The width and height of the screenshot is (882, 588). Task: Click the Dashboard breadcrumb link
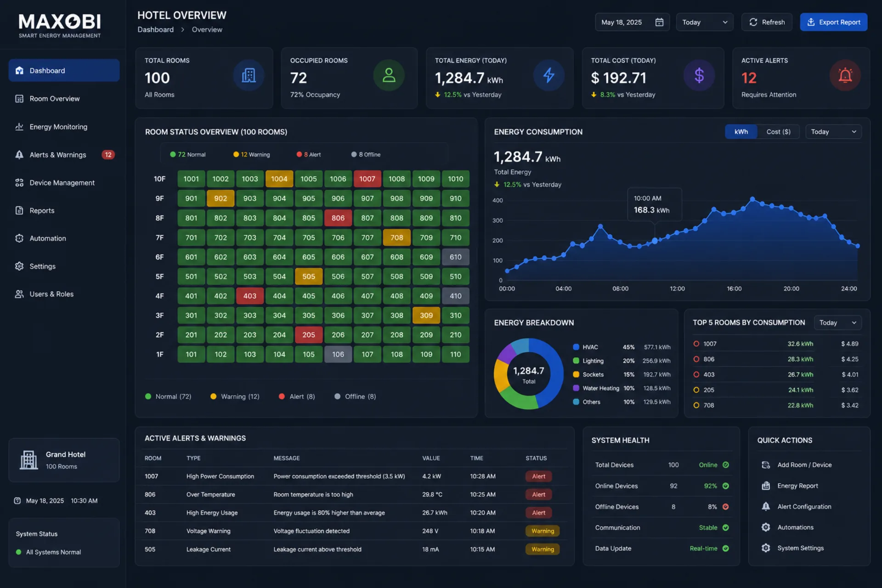(155, 29)
